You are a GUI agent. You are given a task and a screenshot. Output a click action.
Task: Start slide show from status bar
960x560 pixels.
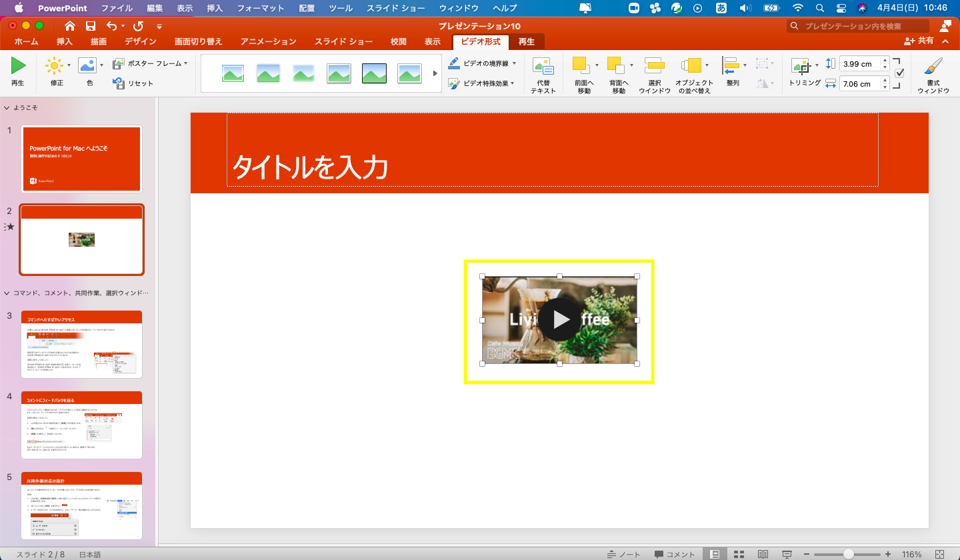[787, 554]
